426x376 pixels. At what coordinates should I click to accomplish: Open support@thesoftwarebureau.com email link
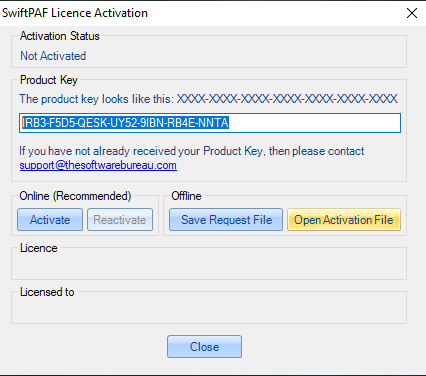pos(98,165)
